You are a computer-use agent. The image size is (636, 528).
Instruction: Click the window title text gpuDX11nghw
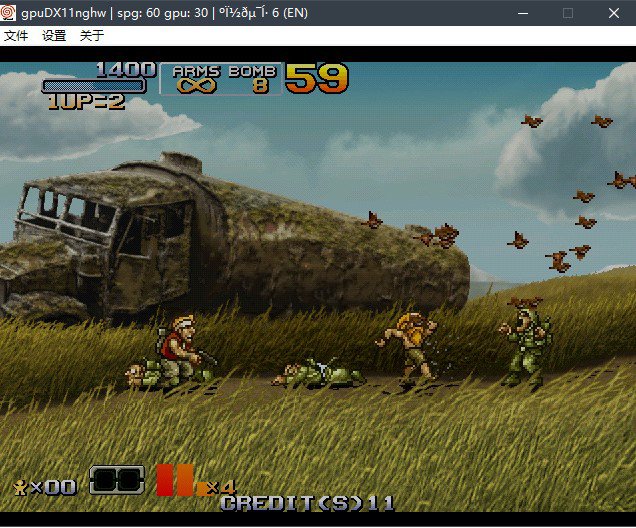pyautogui.click(x=64, y=13)
